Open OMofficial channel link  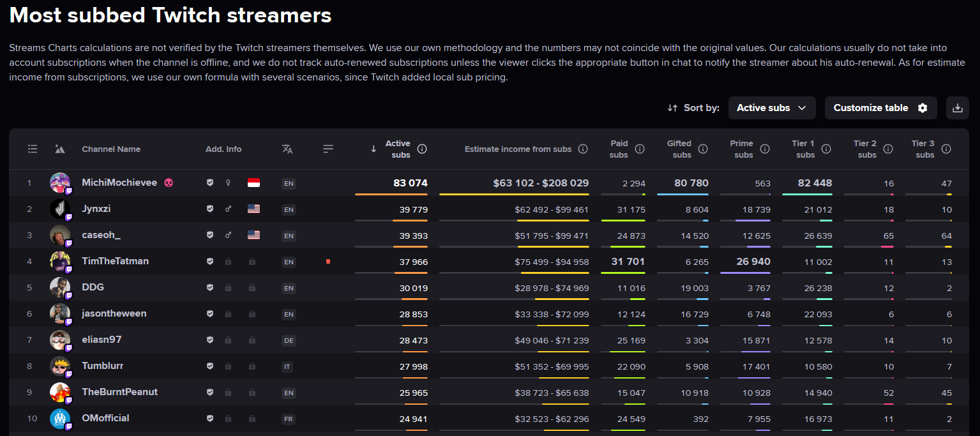pyautogui.click(x=105, y=418)
